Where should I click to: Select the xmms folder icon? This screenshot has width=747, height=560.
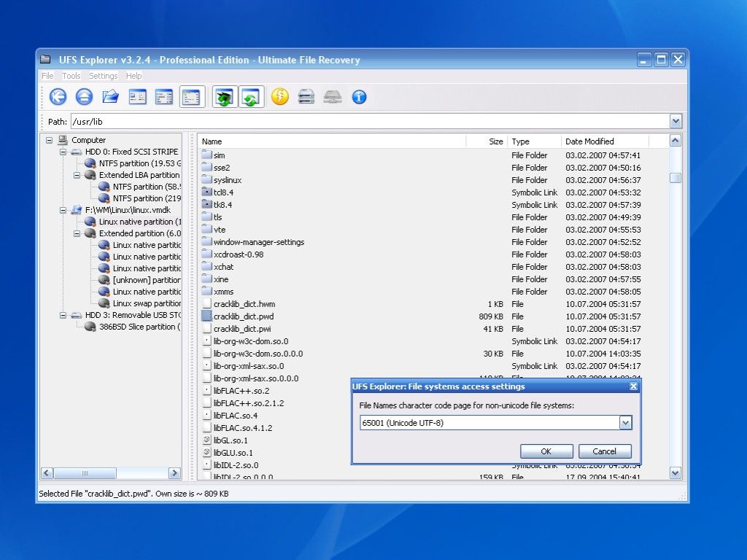[x=206, y=291]
